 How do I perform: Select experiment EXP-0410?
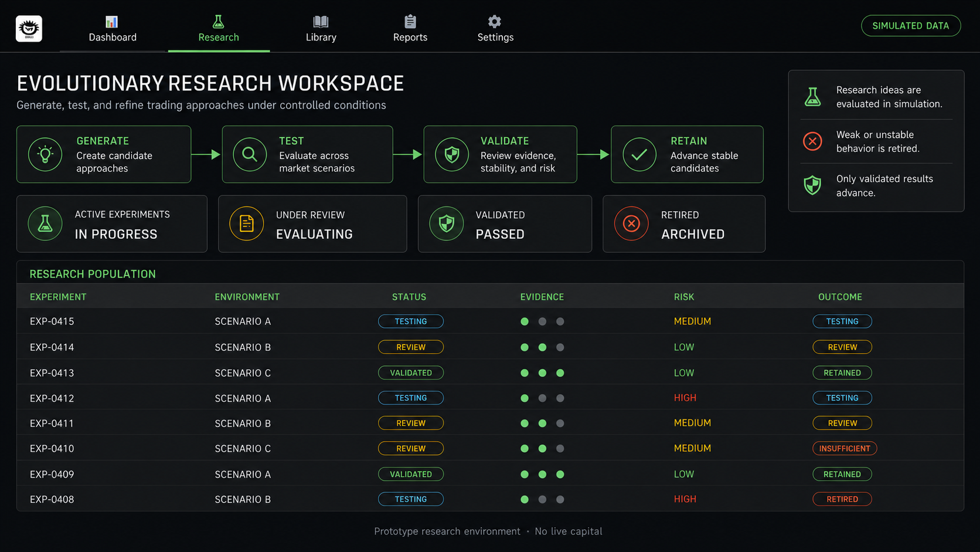coord(490,448)
